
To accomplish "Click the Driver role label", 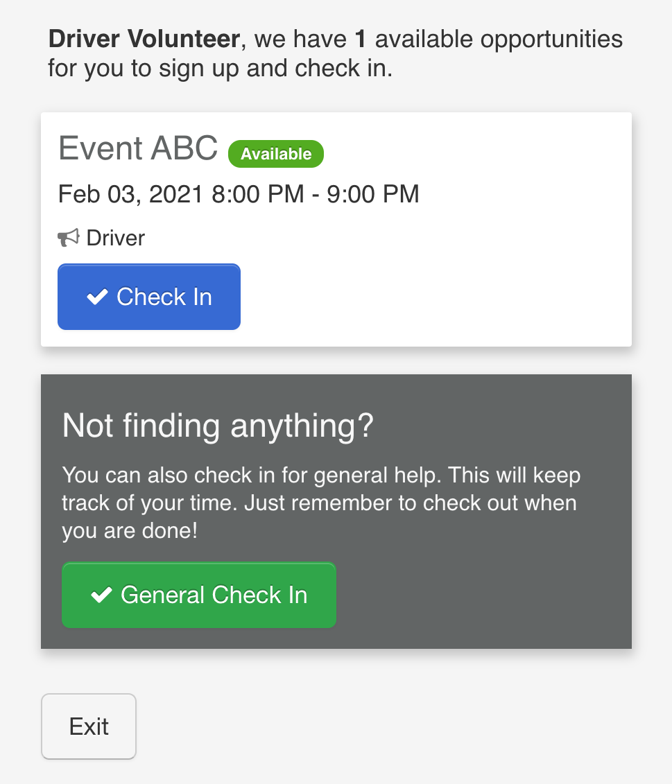I will (116, 238).
